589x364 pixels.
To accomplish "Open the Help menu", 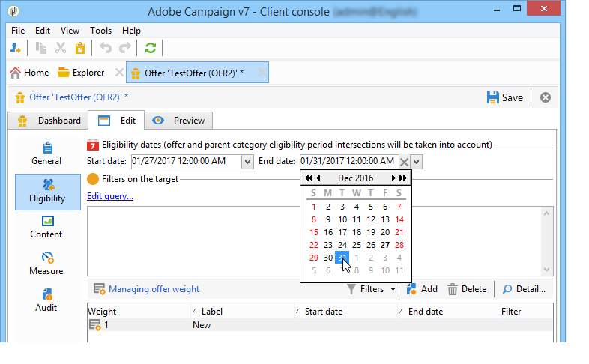I will click(131, 31).
